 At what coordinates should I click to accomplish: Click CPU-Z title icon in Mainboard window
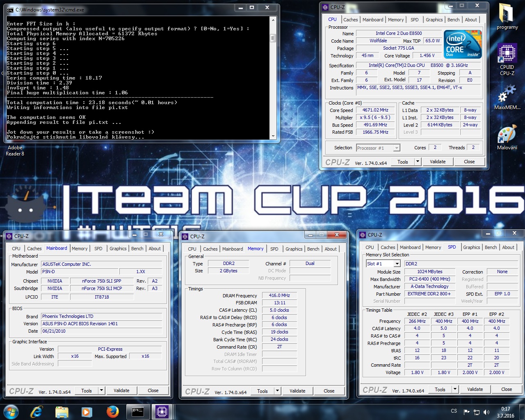click(9, 236)
